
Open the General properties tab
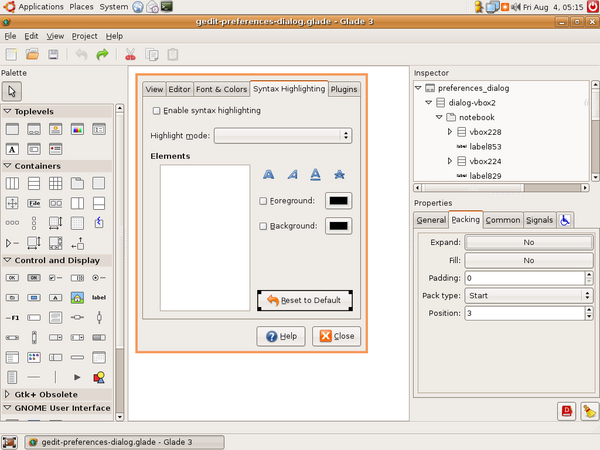tap(431, 220)
